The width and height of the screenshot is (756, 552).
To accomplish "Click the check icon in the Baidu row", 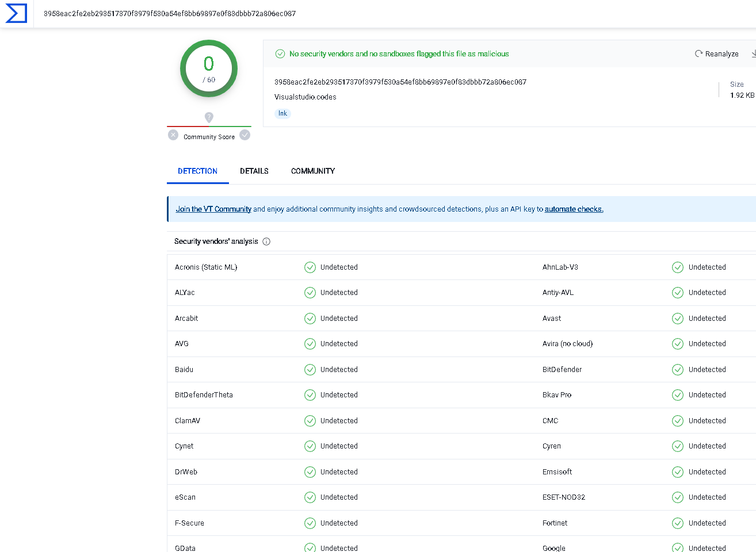I will (x=310, y=370).
